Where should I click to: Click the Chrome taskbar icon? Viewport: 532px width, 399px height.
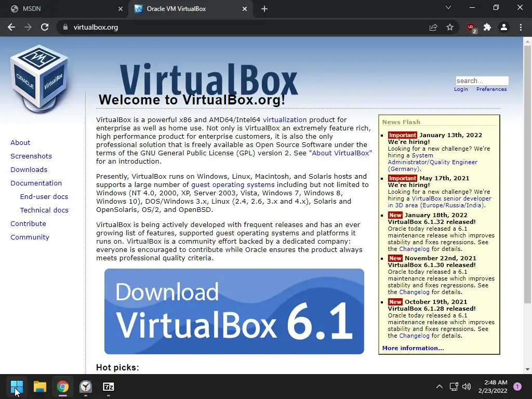point(62,387)
